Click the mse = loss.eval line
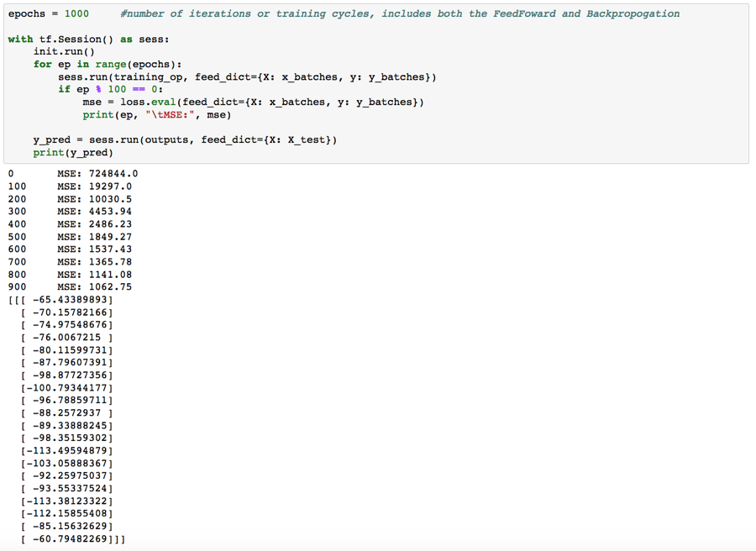The height and width of the screenshot is (551, 756). pos(253,102)
